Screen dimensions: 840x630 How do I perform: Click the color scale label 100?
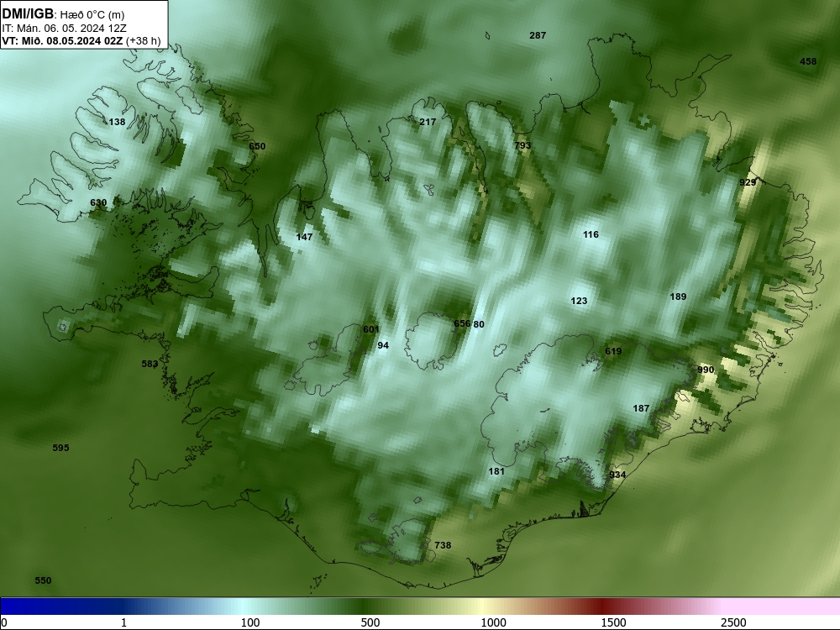tap(250, 622)
